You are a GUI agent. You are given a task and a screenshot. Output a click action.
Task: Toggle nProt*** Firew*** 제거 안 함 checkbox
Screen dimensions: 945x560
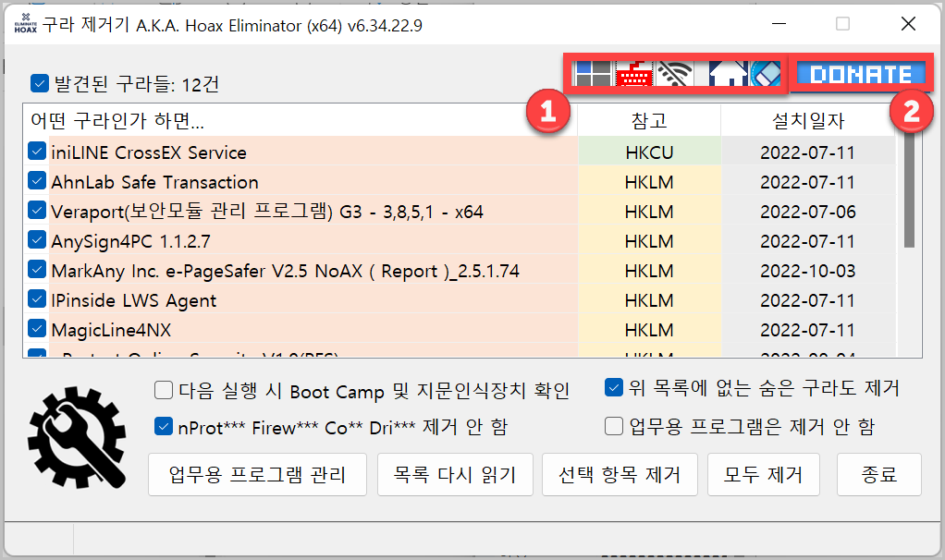(164, 426)
